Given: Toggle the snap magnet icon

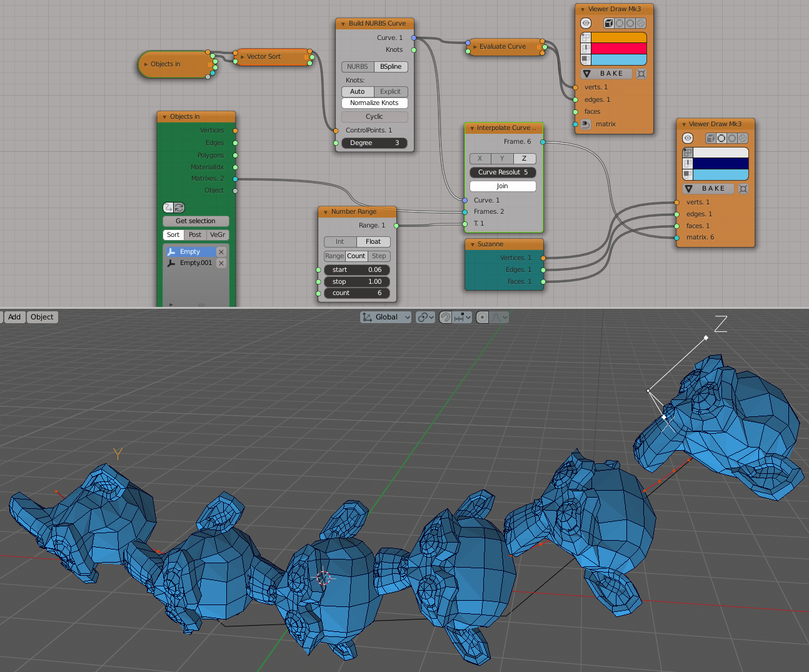Looking at the screenshot, I should coord(445,317).
